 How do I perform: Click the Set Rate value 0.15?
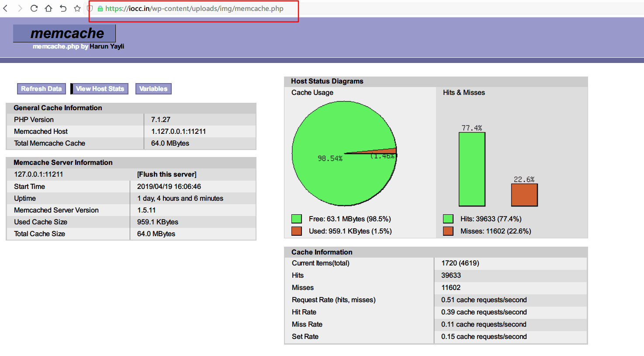484,337
